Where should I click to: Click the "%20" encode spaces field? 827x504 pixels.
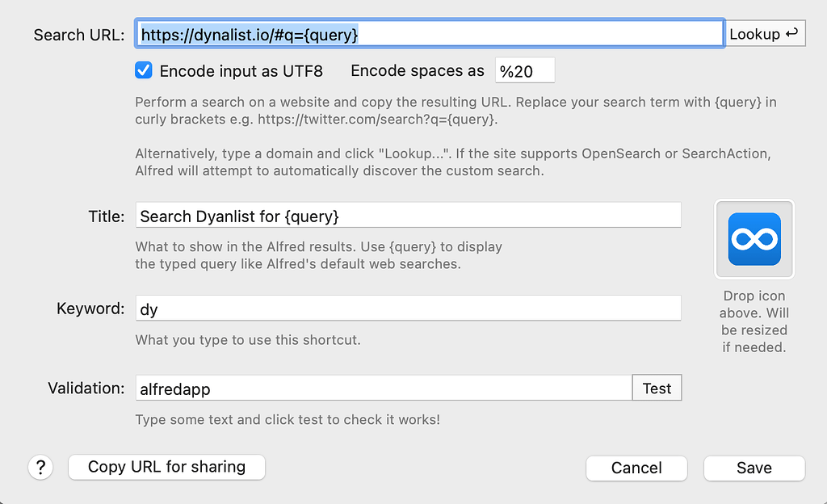pos(524,70)
